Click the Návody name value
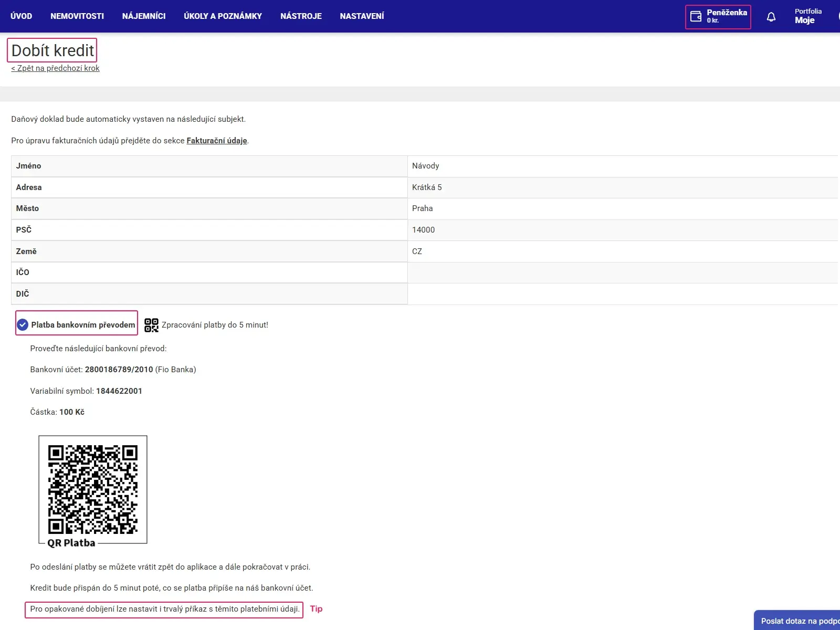Image resolution: width=840 pixels, height=630 pixels. 426,166
